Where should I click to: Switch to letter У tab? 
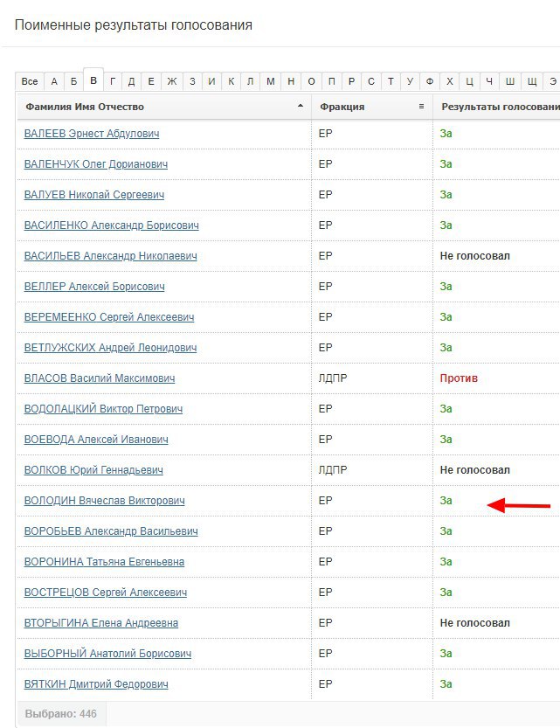tap(410, 81)
